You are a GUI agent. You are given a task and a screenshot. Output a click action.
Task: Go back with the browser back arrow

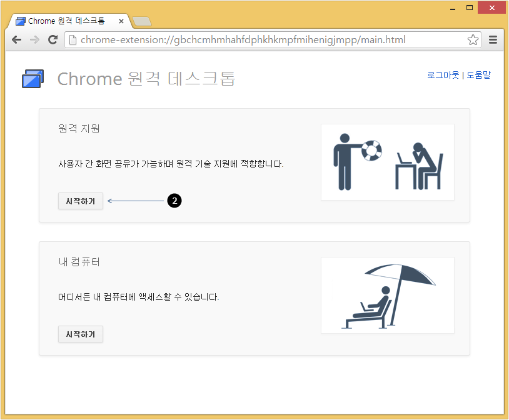pos(16,40)
